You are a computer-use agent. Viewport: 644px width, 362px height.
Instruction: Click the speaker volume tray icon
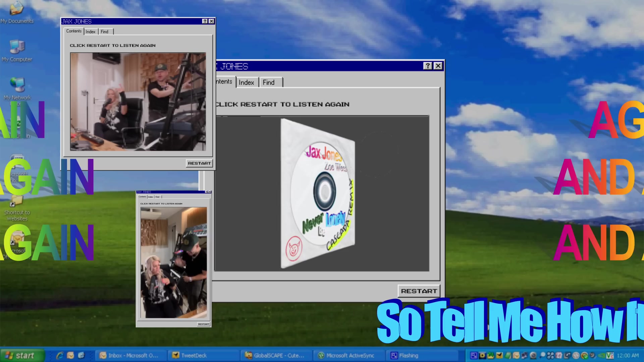pyautogui.click(x=593, y=355)
